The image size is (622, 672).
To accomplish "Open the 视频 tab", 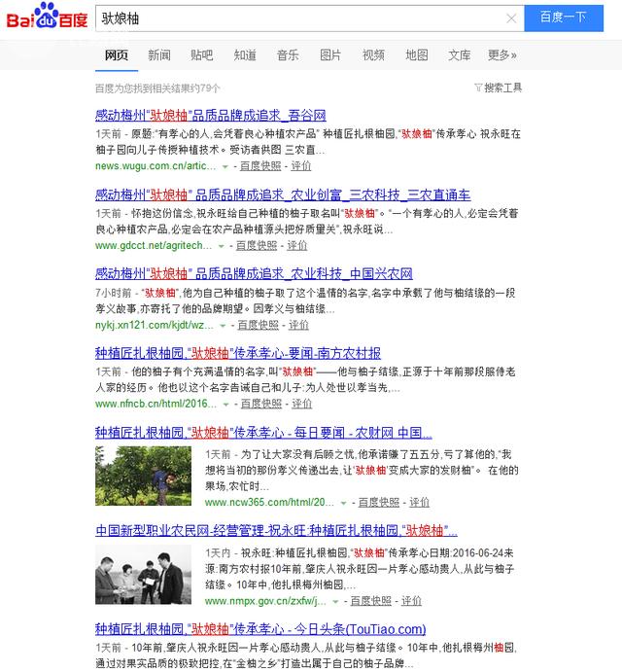I will [373, 55].
